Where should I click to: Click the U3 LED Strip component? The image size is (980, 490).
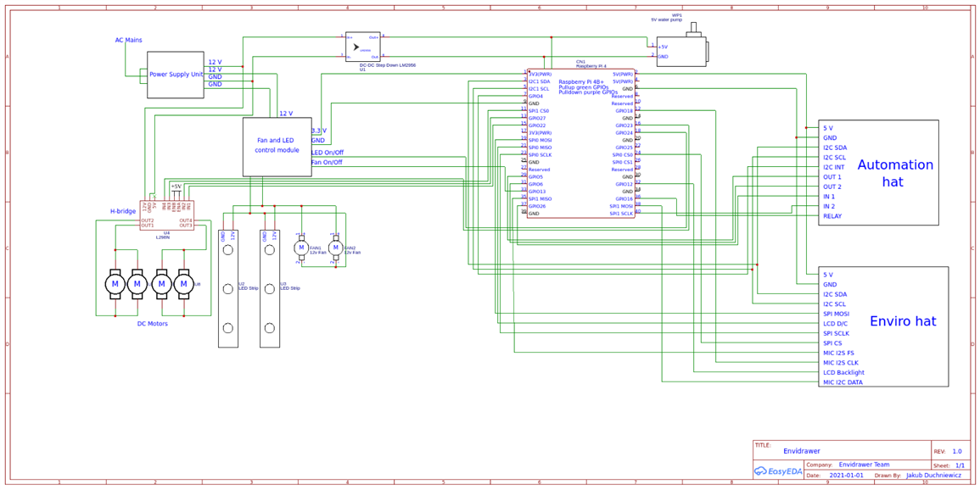270,288
